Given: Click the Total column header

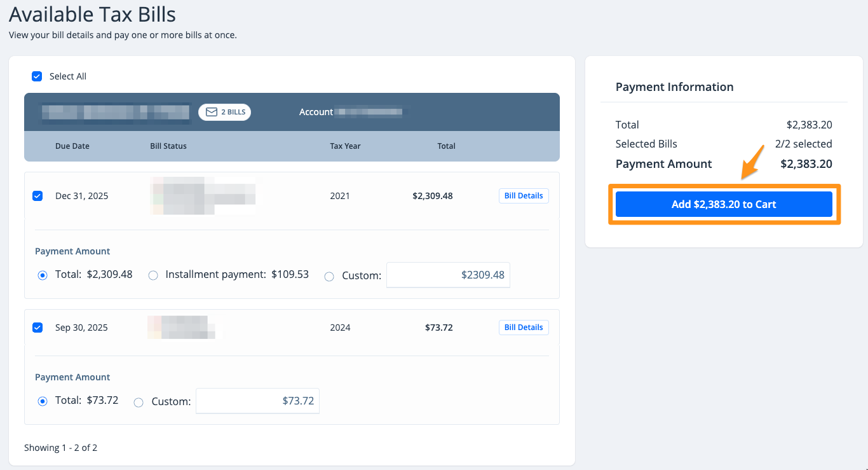Looking at the screenshot, I should [446, 146].
